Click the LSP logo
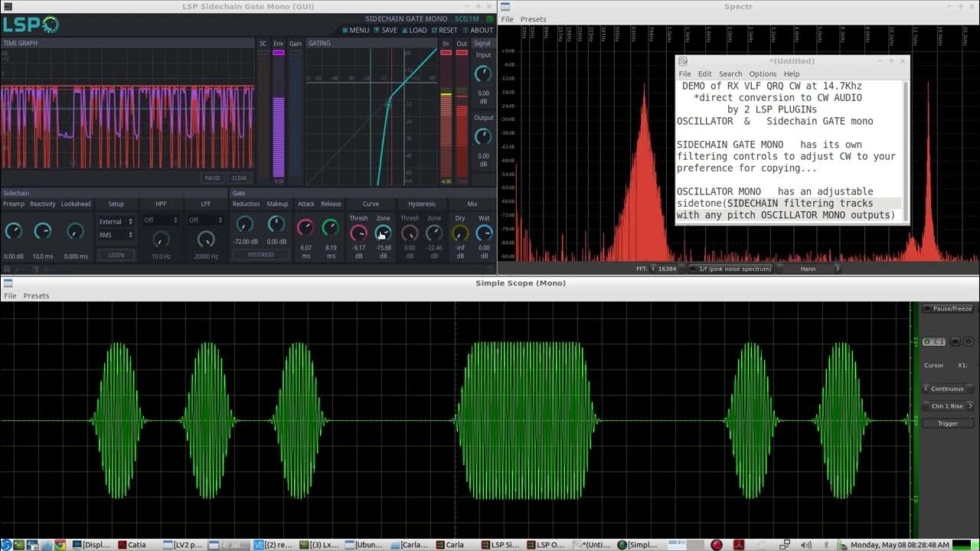The width and height of the screenshot is (980, 551). pyautogui.click(x=30, y=24)
